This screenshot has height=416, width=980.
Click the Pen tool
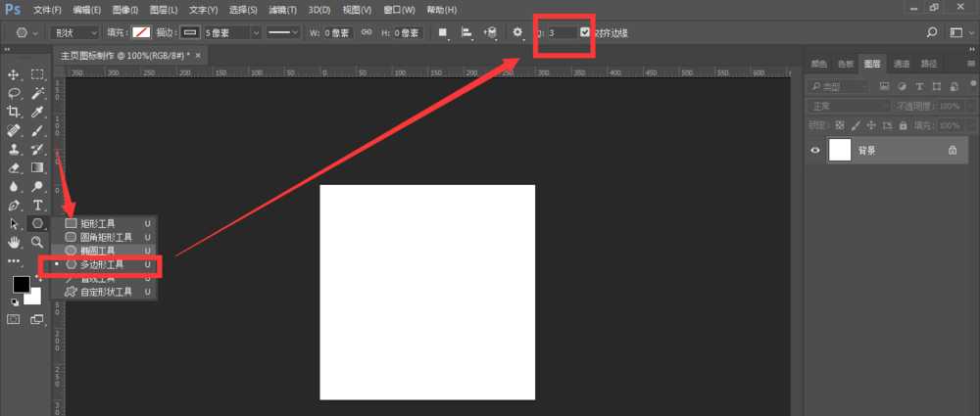15,206
